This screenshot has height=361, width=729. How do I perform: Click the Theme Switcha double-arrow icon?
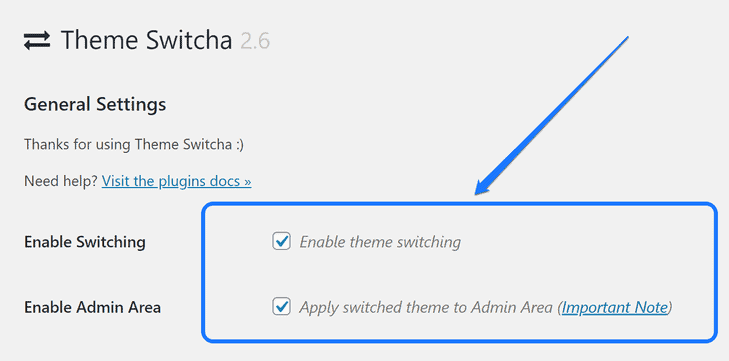(x=37, y=40)
